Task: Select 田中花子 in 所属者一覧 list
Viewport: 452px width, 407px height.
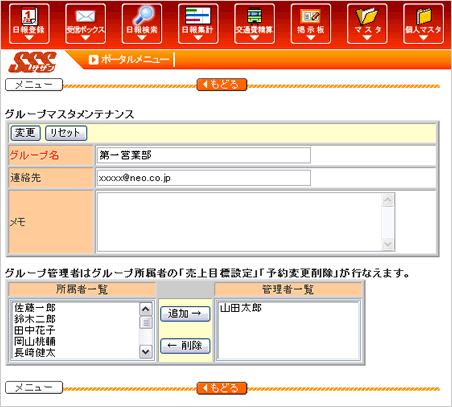Action: pyautogui.click(x=34, y=330)
